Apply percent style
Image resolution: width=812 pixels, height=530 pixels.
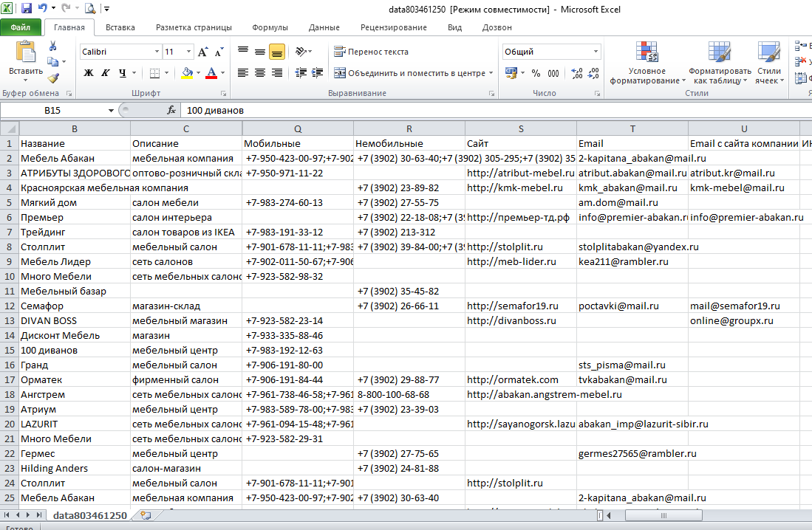(536, 73)
